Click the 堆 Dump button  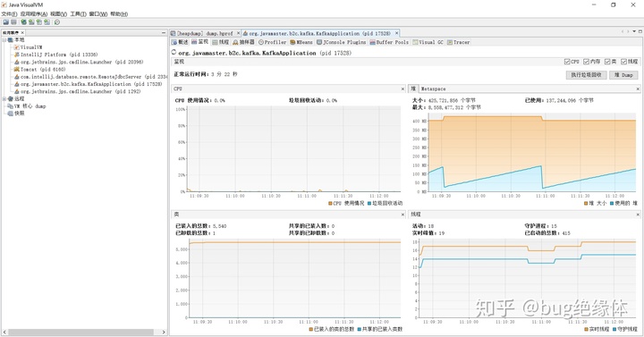click(623, 75)
